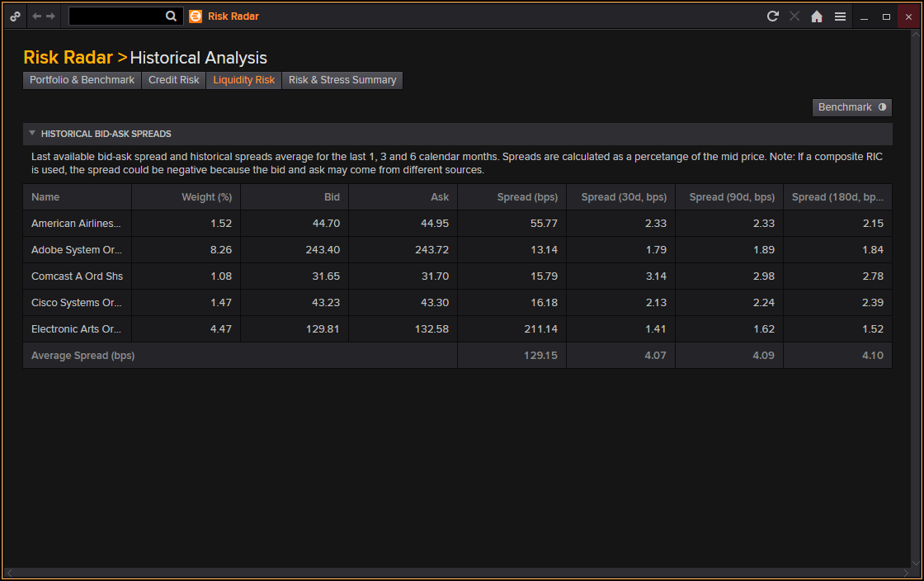
Task: Click the search magnifier icon
Action: pyautogui.click(x=171, y=17)
